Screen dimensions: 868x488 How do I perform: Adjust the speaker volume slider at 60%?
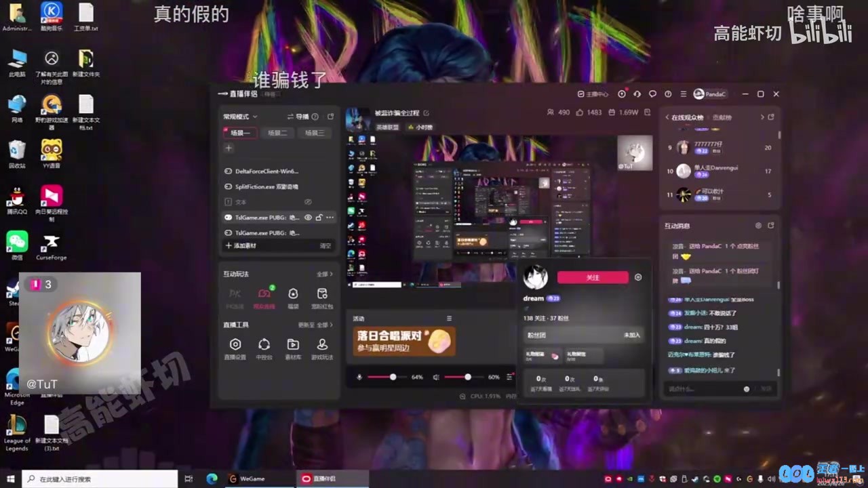coord(464,377)
